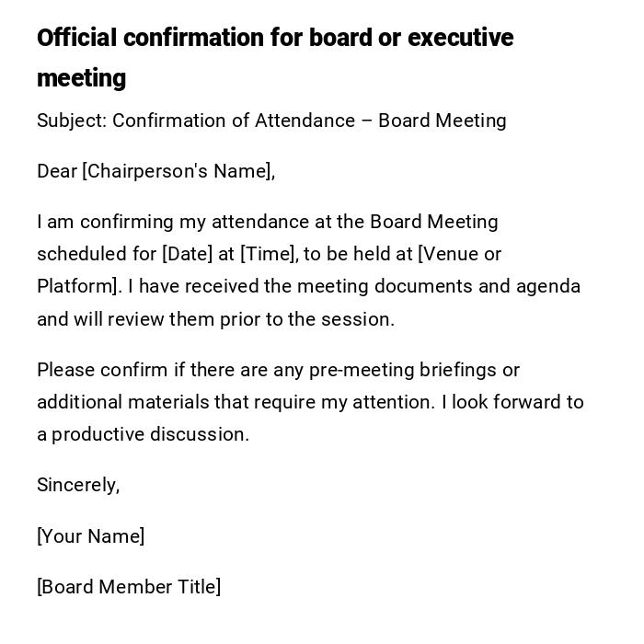Click the closing word 'Sincerely'

point(77,485)
